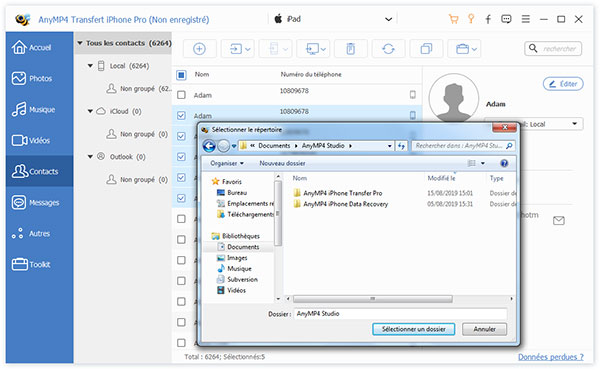
Task: Check the first unchecked box below selected rows
Action: click(x=181, y=219)
